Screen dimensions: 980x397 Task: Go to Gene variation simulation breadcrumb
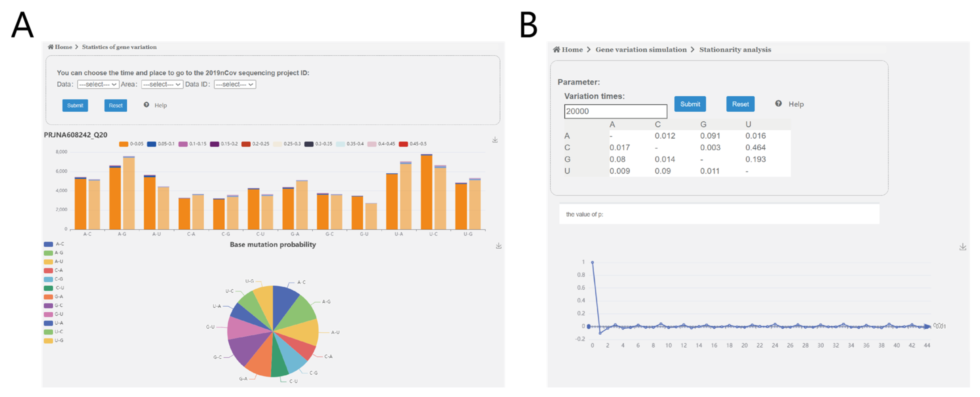tap(641, 49)
